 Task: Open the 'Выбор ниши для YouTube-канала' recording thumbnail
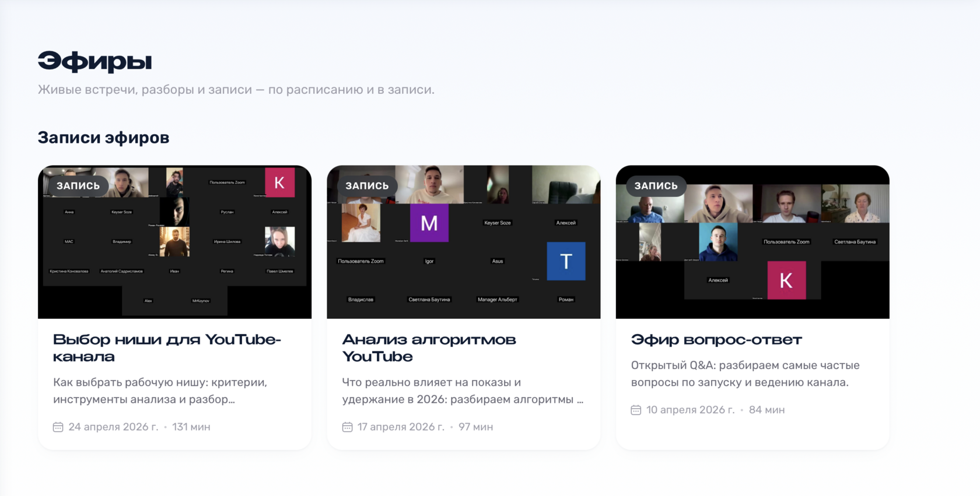174,242
